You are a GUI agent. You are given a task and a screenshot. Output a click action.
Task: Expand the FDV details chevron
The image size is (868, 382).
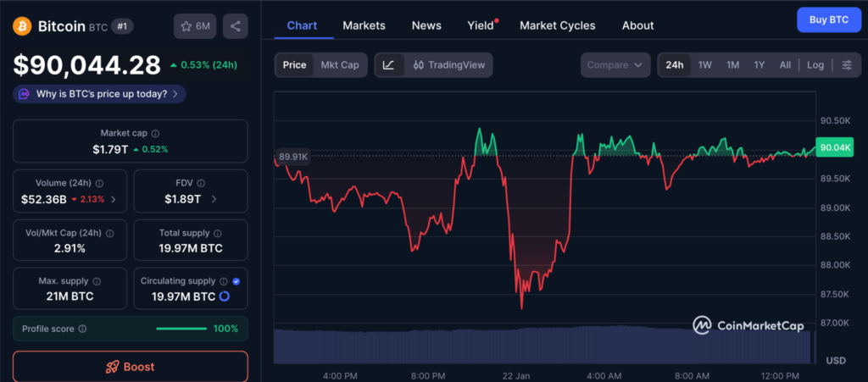pos(214,200)
